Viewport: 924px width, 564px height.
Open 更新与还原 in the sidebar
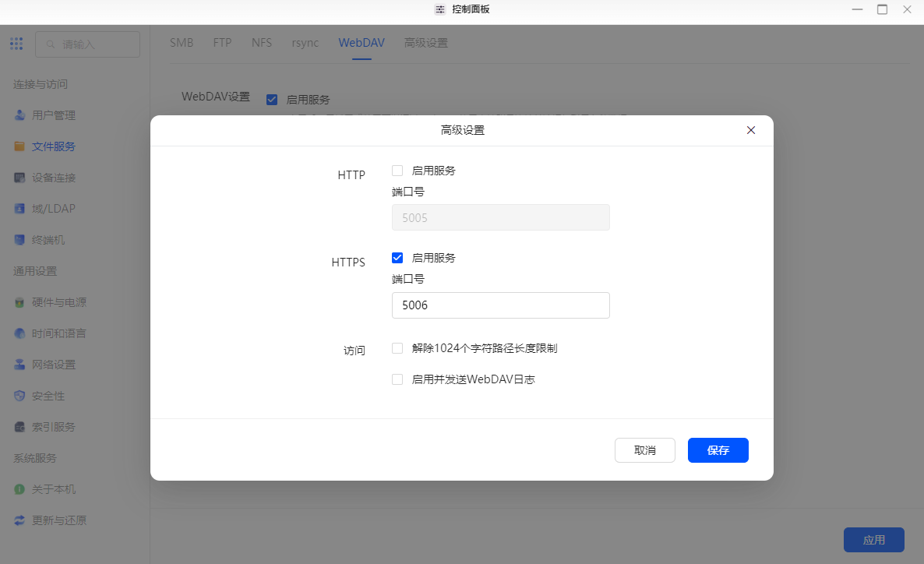pyautogui.click(x=59, y=520)
